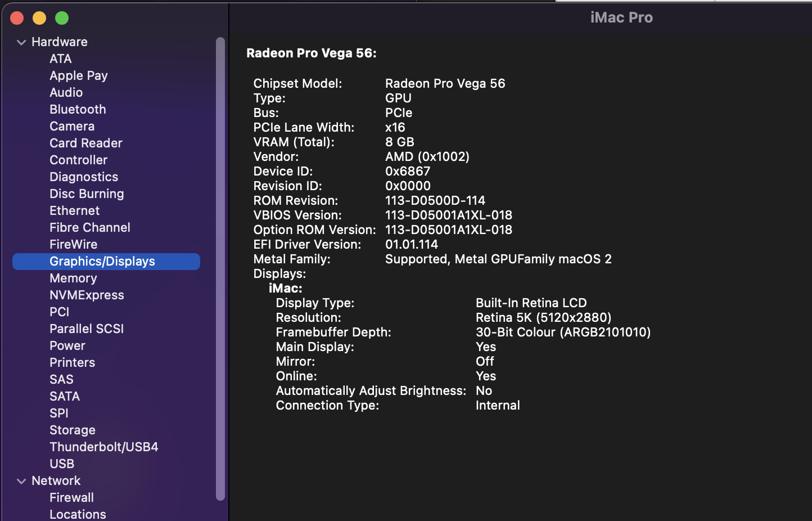This screenshot has height=521, width=812.
Task: Click the Metal GPUFamily macOS 2 value
Action: point(498,259)
